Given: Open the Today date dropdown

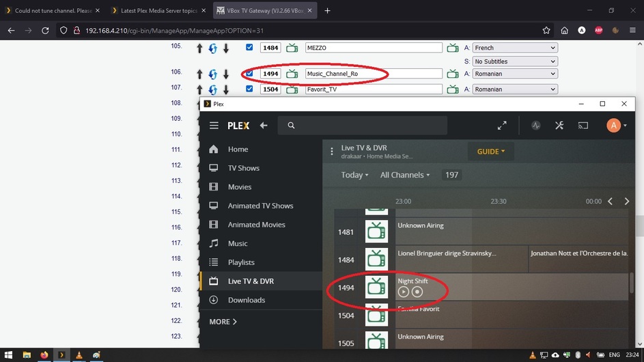Looking at the screenshot, I should click(x=354, y=175).
